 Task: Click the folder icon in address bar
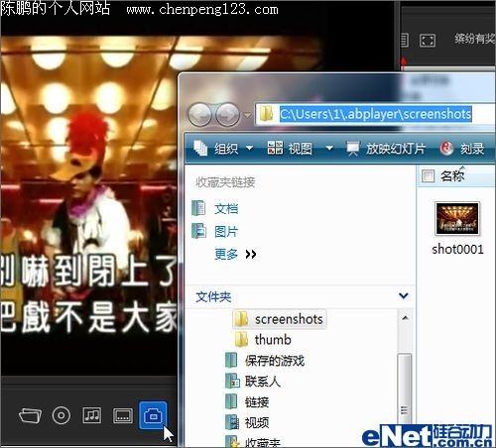266,114
